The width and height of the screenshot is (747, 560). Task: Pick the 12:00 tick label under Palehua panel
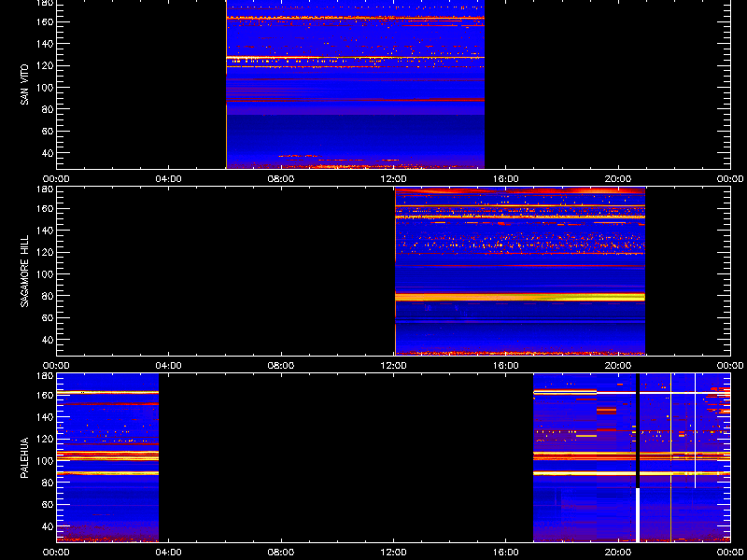click(x=393, y=553)
